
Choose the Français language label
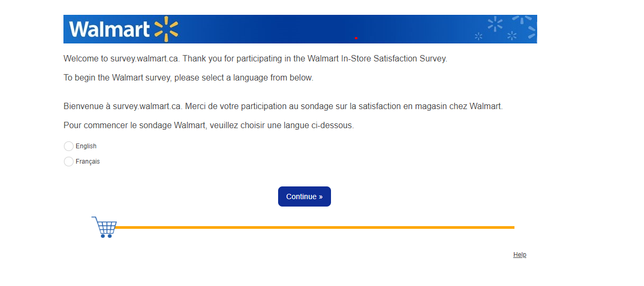[x=88, y=162]
